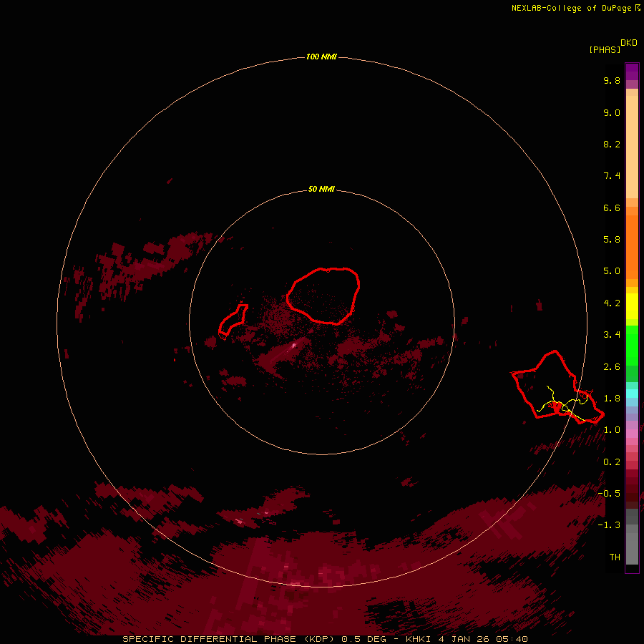Click the 2.6 legend value
Screen dimensions: 644x644
[612, 367]
